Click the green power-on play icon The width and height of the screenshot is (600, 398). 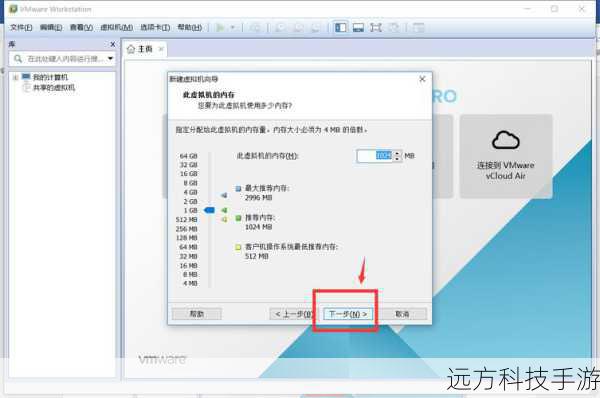[x=220, y=28]
